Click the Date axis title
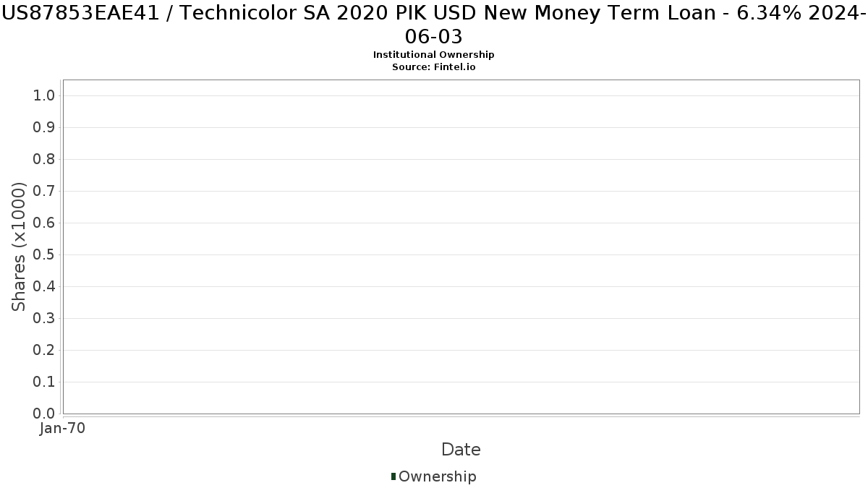The width and height of the screenshot is (868, 488). pos(461,450)
